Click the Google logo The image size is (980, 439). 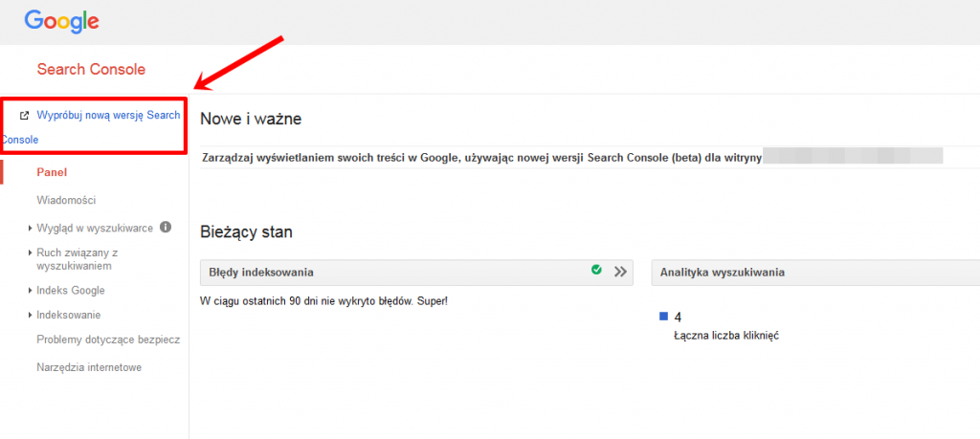(62, 22)
